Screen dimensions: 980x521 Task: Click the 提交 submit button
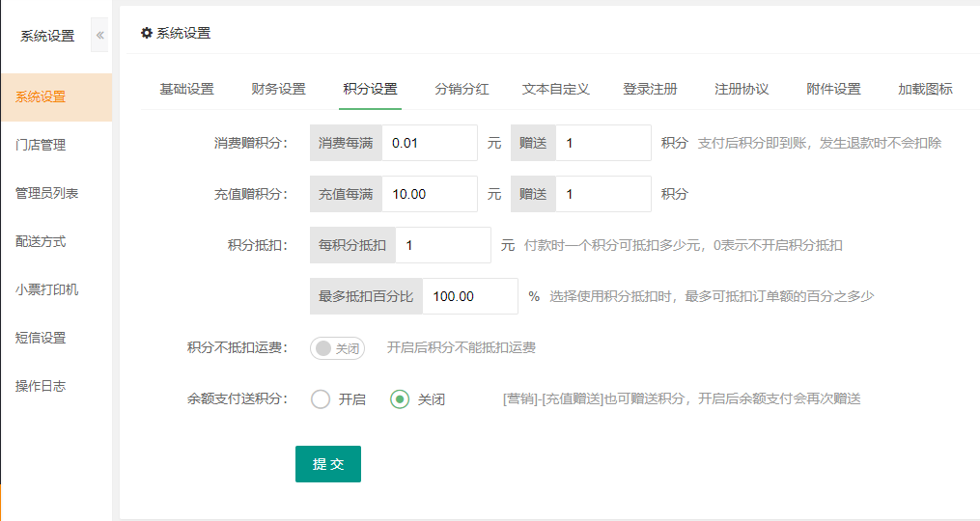pyautogui.click(x=327, y=464)
